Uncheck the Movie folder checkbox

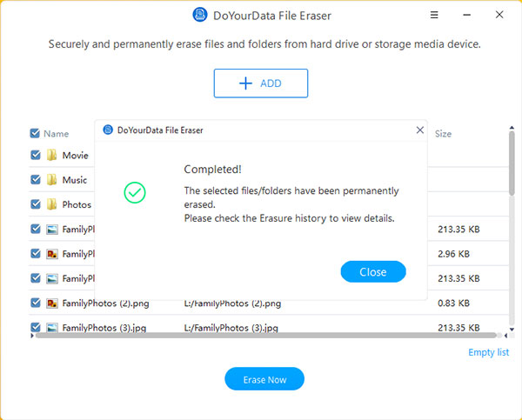point(36,155)
